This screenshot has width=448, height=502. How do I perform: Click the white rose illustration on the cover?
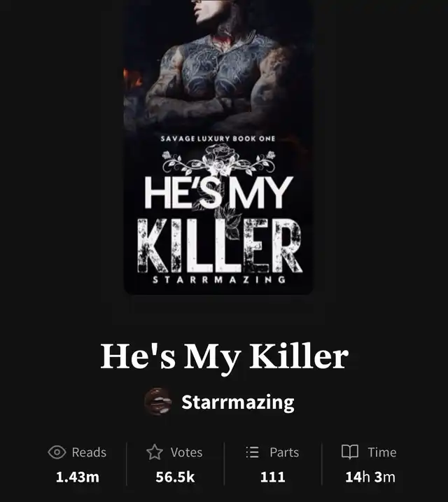click(x=218, y=159)
